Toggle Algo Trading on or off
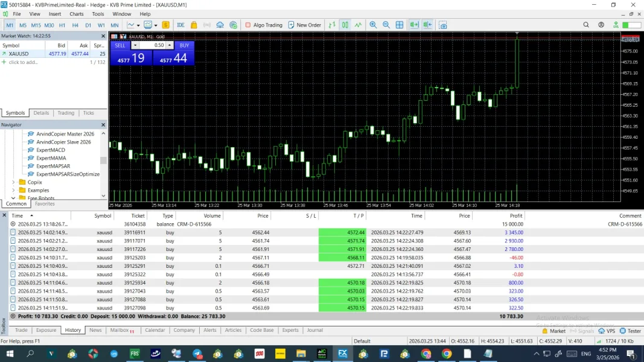 [263, 25]
